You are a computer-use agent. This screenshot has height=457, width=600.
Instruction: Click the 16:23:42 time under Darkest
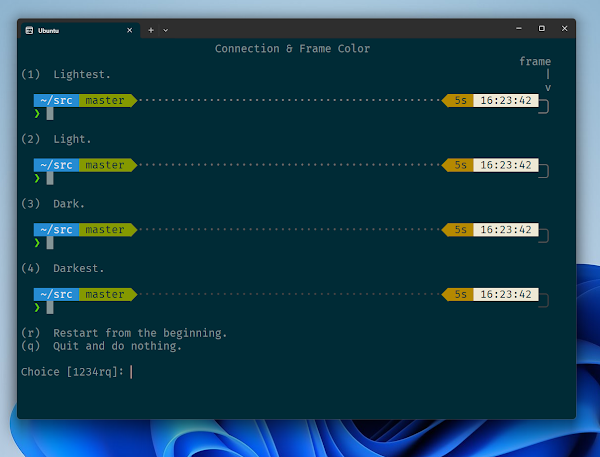coord(506,294)
